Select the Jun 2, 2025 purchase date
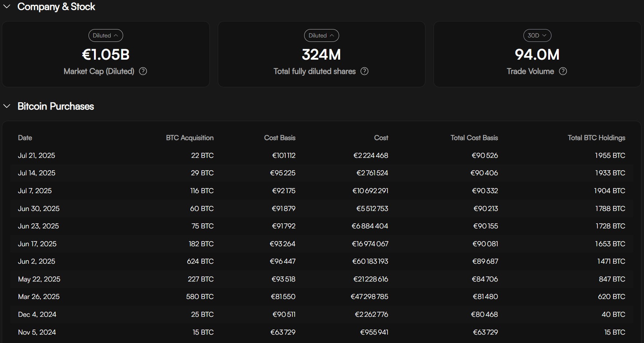This screenshot has height=343, width=644. point(36,262)
